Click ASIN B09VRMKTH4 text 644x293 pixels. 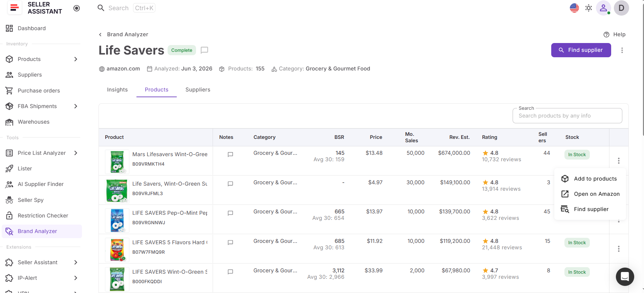(148, 164)
